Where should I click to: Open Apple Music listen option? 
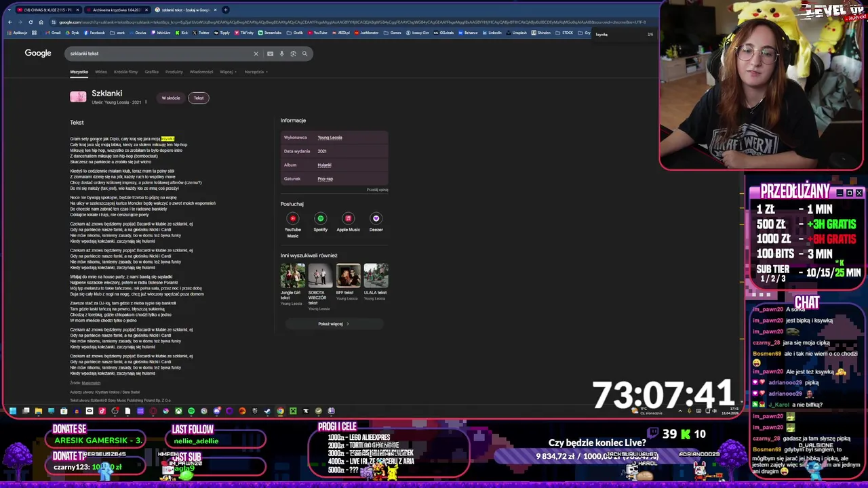(348, 222)
